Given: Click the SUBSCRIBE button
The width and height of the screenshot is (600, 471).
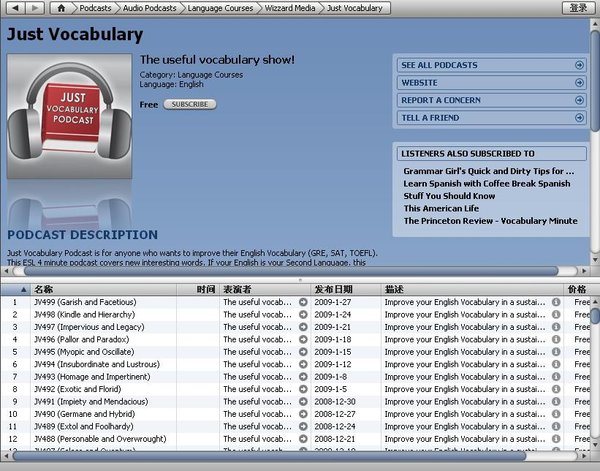Looking at the screenshot, I should 190,104.
